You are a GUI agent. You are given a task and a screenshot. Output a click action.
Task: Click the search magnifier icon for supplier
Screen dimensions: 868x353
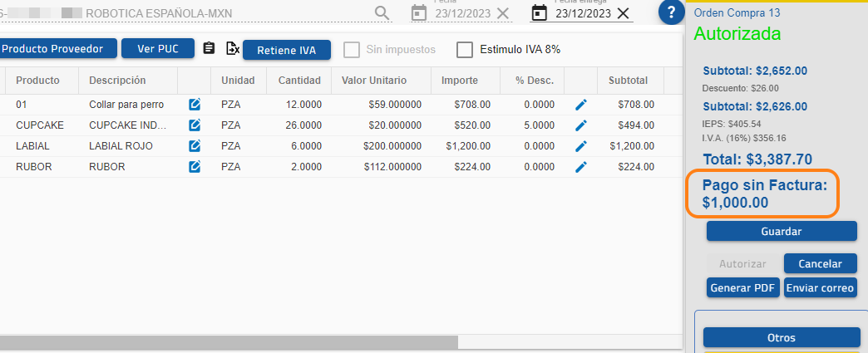pos(382,13)
